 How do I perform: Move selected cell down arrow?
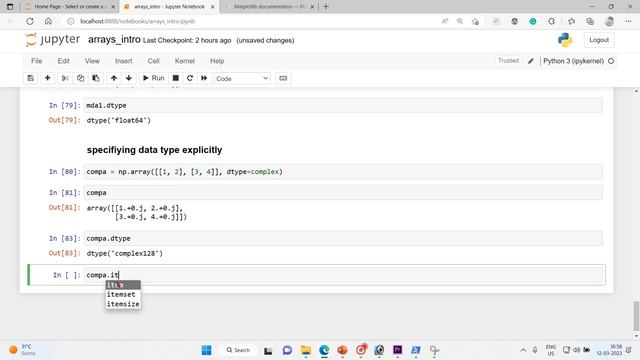[x=129, y=78]
